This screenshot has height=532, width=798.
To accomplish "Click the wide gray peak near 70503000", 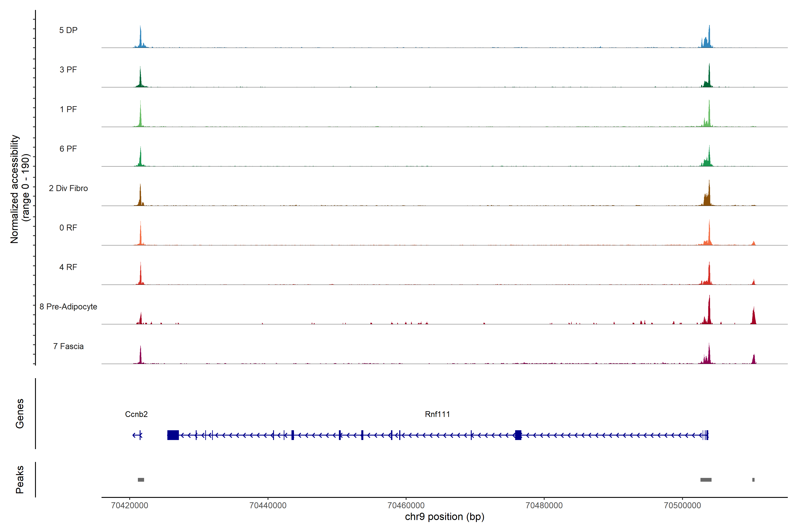I will tap(706, 480).
